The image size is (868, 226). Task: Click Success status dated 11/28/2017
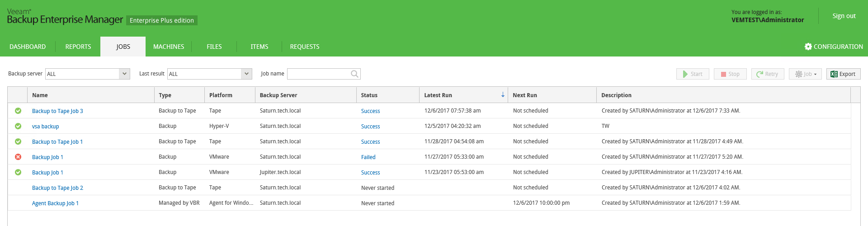pos(370,142)
